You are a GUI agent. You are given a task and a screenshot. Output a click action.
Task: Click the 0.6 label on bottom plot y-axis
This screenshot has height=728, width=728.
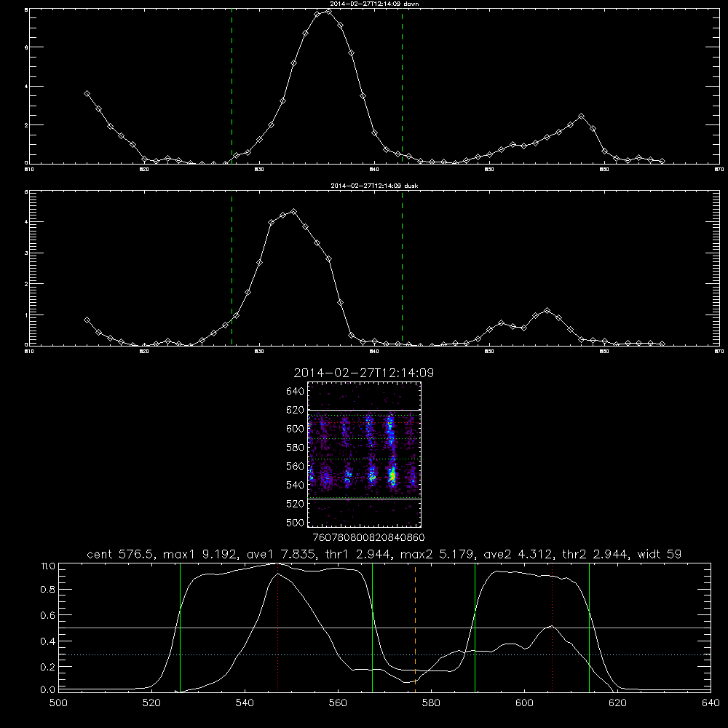point(48,615)
